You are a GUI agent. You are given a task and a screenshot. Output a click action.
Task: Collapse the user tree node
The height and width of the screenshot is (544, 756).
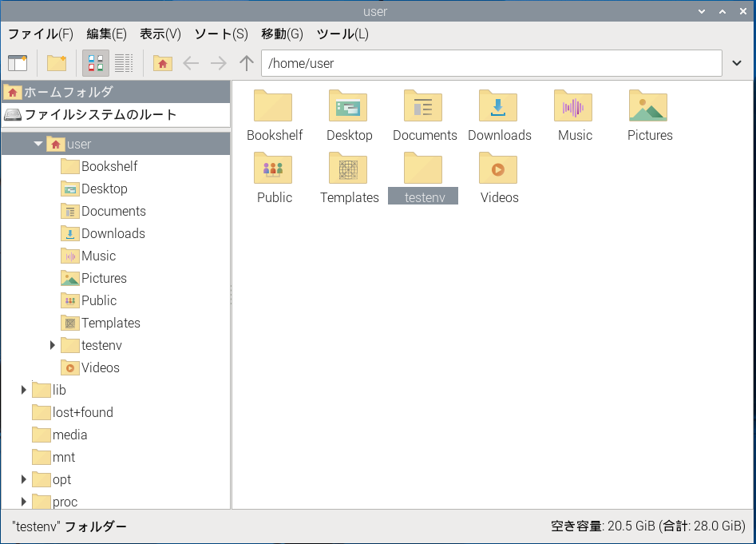[38, 144]
